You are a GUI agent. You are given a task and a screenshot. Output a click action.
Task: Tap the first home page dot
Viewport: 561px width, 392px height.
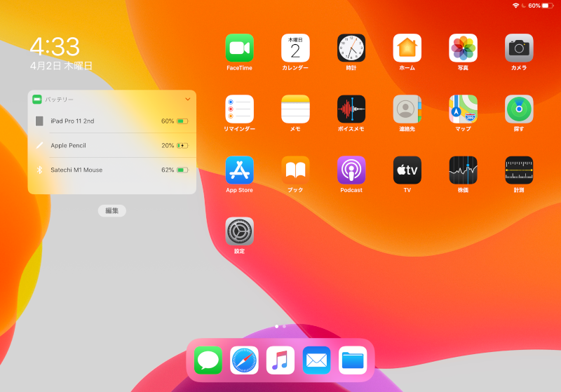pos(276,326)
